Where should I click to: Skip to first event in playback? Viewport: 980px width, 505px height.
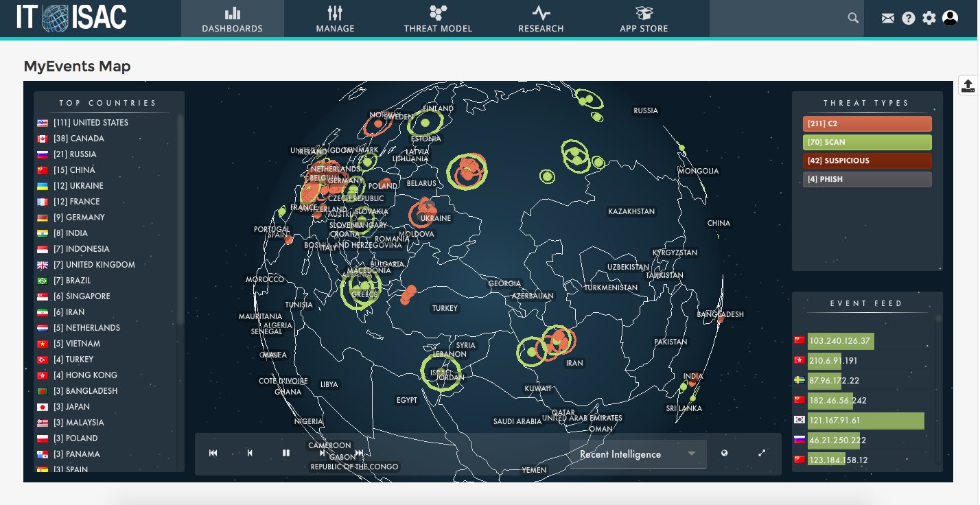pyautogui.click(x=213, y=453)
